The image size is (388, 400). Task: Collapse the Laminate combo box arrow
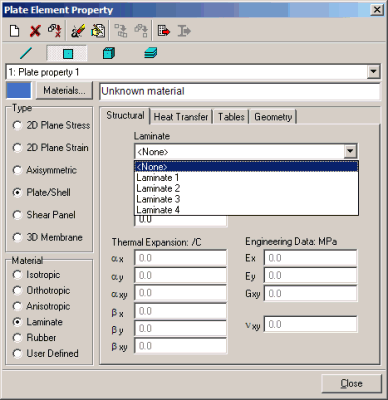pyautogui.click(x=350, y=152)
